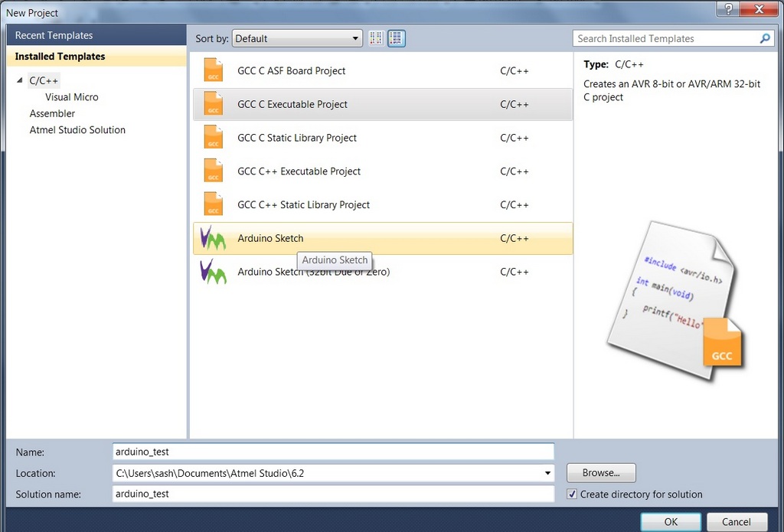Switch to medium icons list view

click(396, 38)
